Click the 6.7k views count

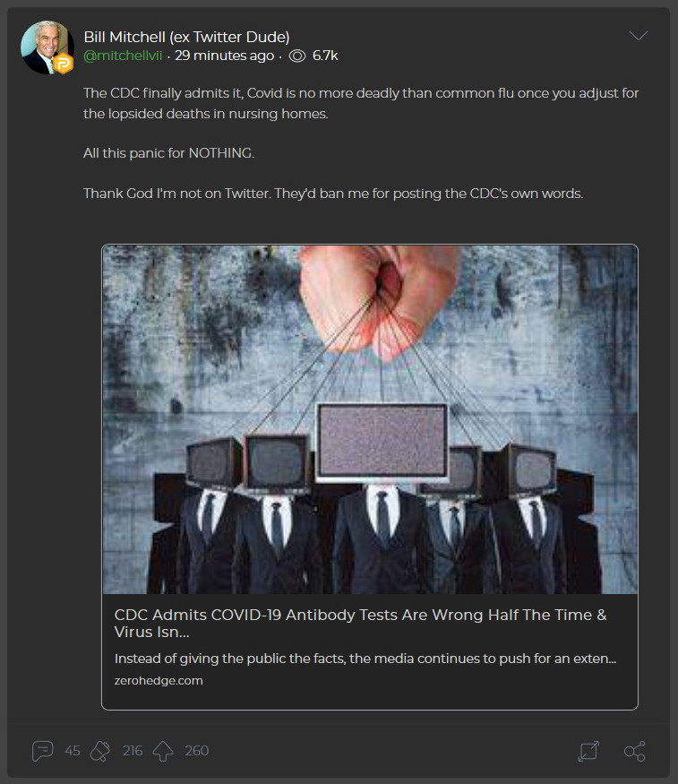[x=325, y=56]
